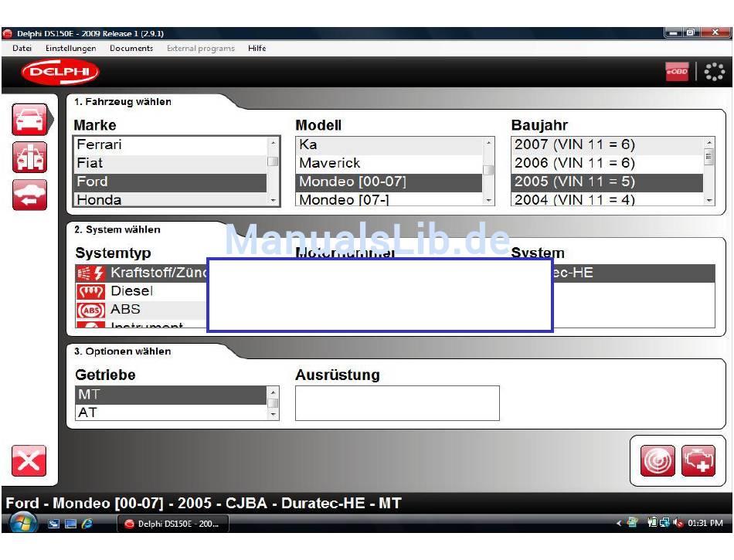This screenshot has height=560, width=734.
Task: Click the Diesel glow plug icon
Action: [x=91, y=291]
